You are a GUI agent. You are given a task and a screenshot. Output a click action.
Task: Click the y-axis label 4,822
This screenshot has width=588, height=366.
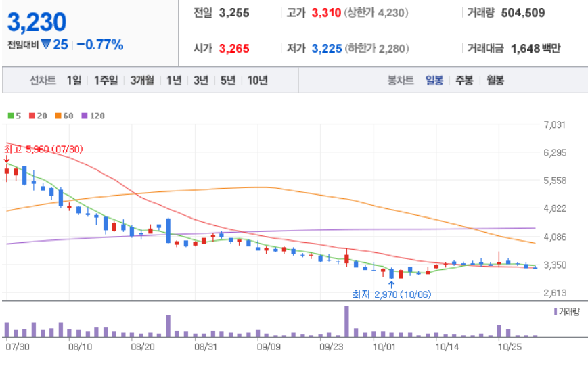555,208
